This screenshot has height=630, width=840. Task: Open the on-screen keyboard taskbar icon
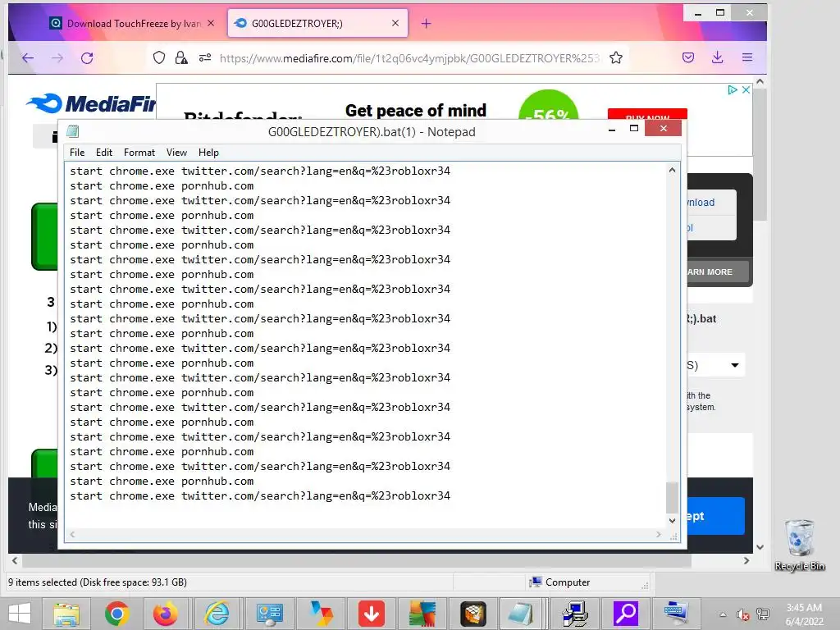[675, 614]
